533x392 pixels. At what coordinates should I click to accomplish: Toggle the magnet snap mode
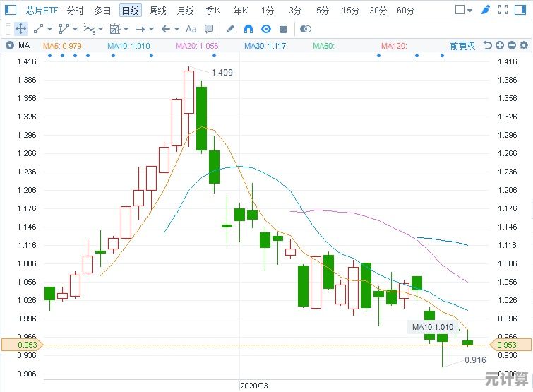point(248,29)
